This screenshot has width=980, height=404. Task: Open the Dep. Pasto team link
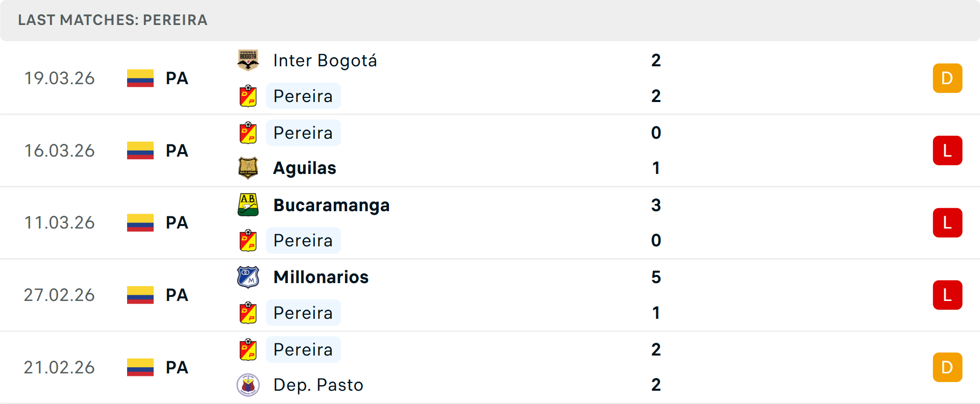click(318, 385)
